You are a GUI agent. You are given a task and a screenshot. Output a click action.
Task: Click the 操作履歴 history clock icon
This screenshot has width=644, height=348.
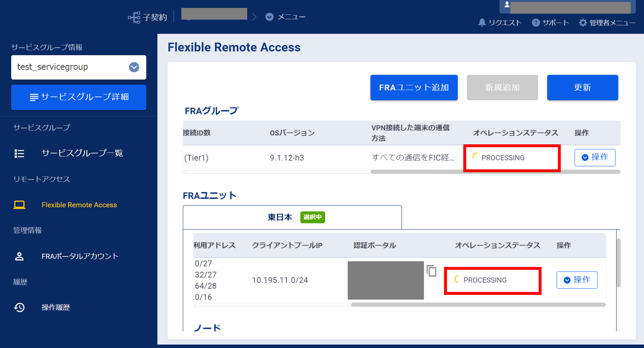[19, 307]
